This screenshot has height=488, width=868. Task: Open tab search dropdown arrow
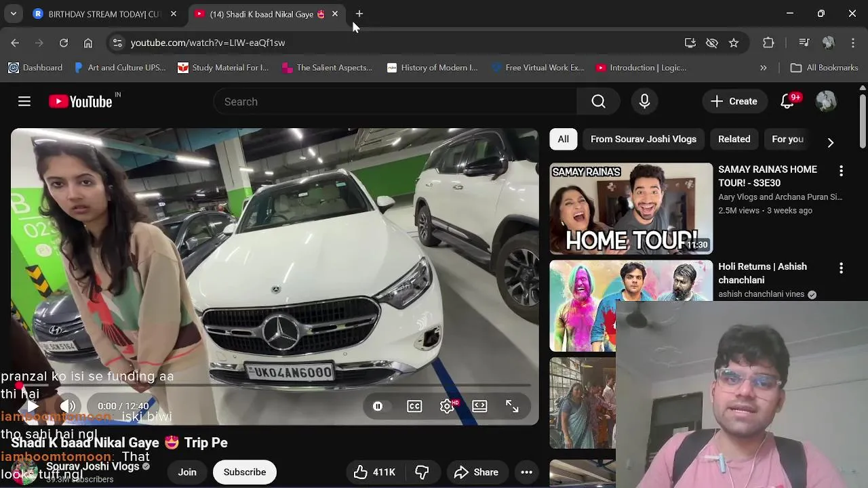click(13, 14)
